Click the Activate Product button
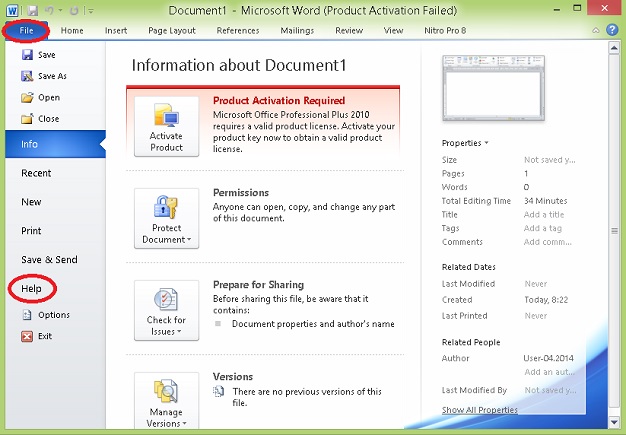Image resolution: width=626 pixels, height=435 pixels. pyautogui.click(x=166, y=128)
